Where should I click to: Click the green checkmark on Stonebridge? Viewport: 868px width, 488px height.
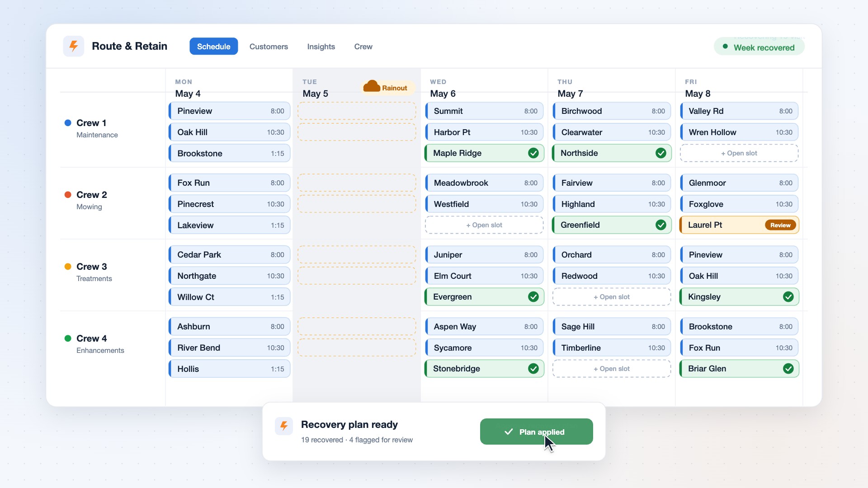click(x=533, y=369)
